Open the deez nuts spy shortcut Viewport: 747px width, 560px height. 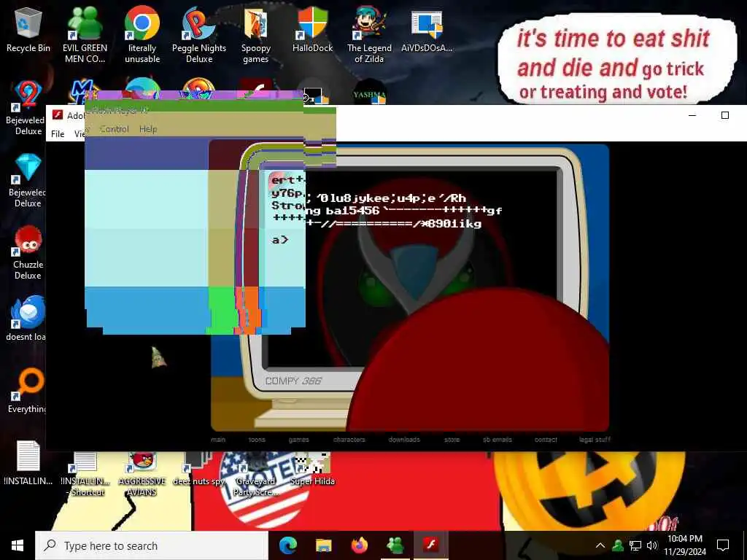(x=198, y=469)
